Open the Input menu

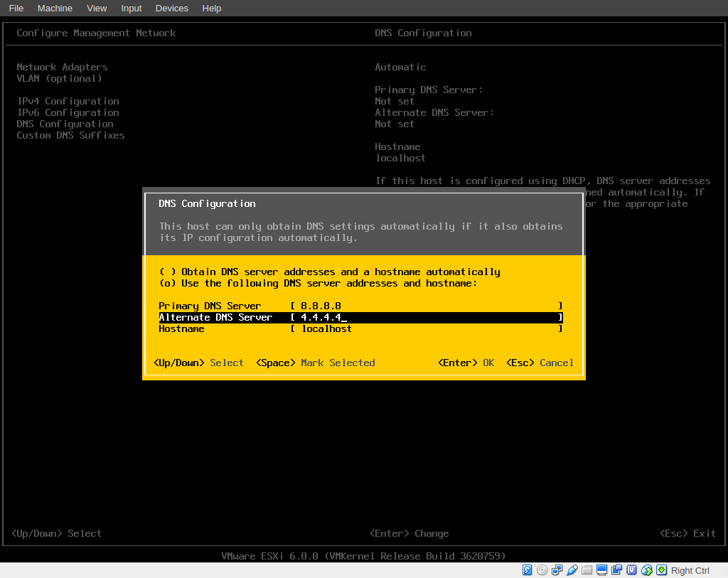131,8
